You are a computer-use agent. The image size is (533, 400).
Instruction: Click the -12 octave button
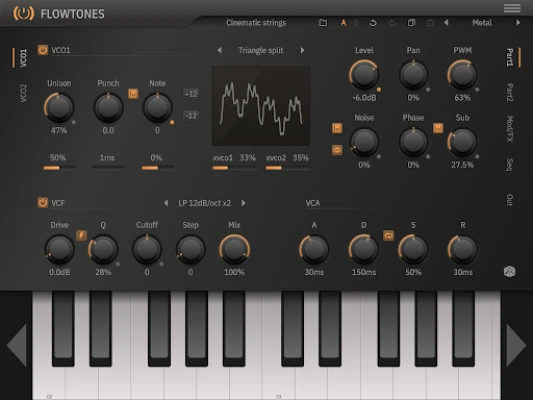[191, 116]
